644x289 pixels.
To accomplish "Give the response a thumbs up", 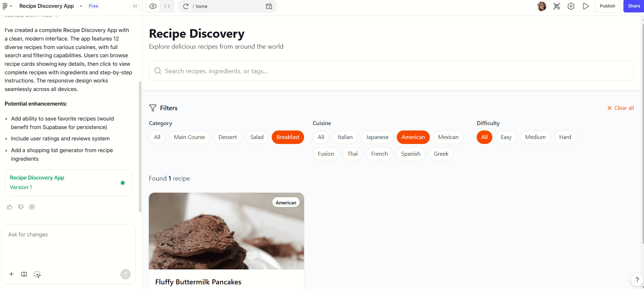I will coord(10,207).
